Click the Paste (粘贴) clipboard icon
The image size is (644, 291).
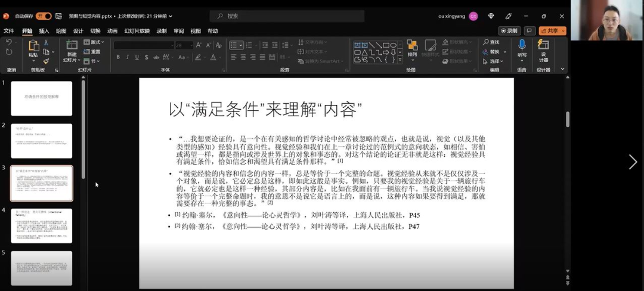click(x=33, y=46)
